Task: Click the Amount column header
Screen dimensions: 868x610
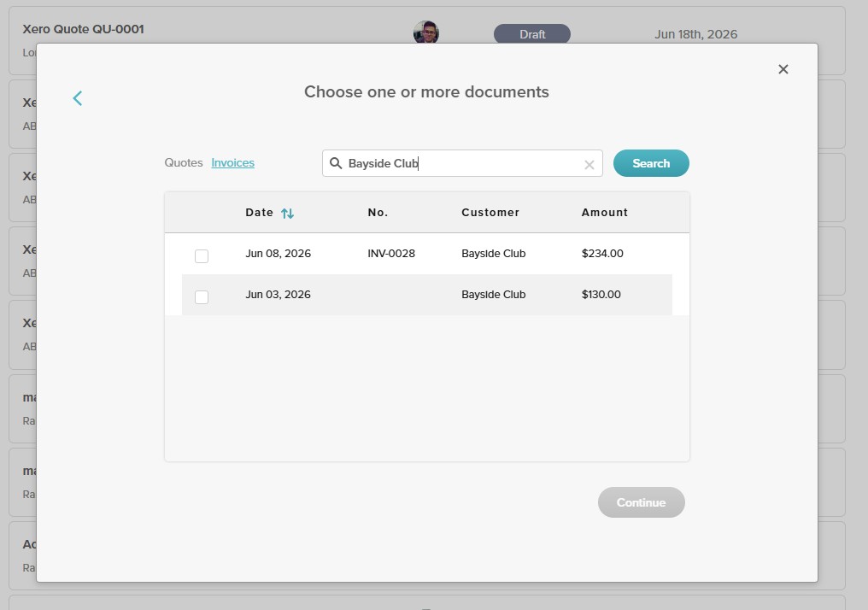Action: coord(605,213)
